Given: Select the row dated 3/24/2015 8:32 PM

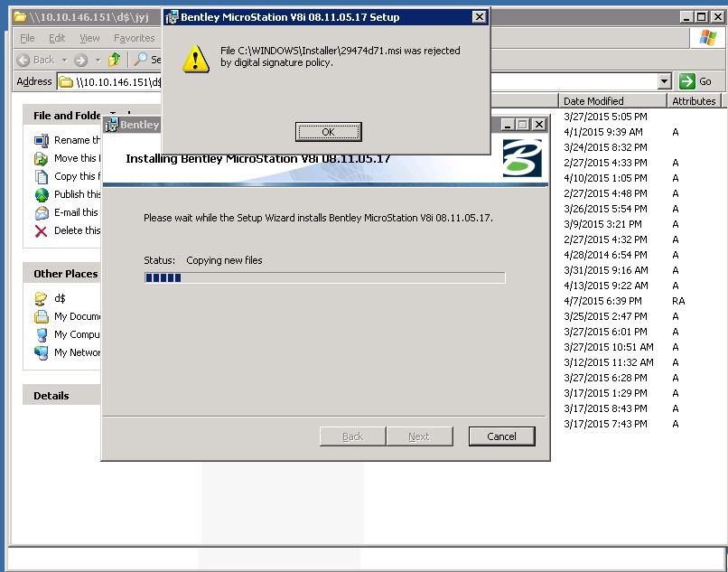Looking at the screenshot, I should point(605,147).
